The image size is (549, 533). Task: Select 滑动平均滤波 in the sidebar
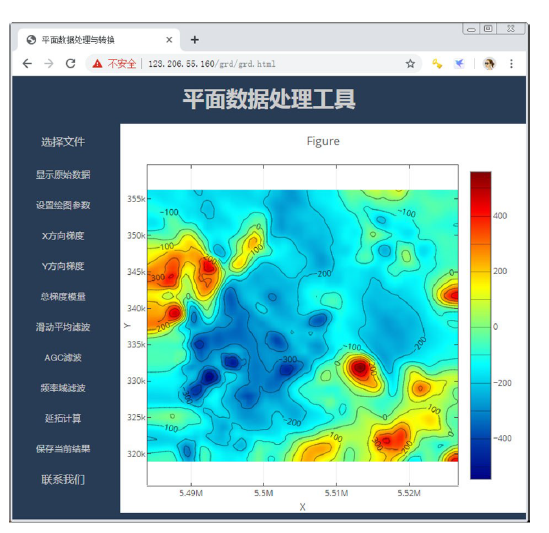click(x=63, y=327)
